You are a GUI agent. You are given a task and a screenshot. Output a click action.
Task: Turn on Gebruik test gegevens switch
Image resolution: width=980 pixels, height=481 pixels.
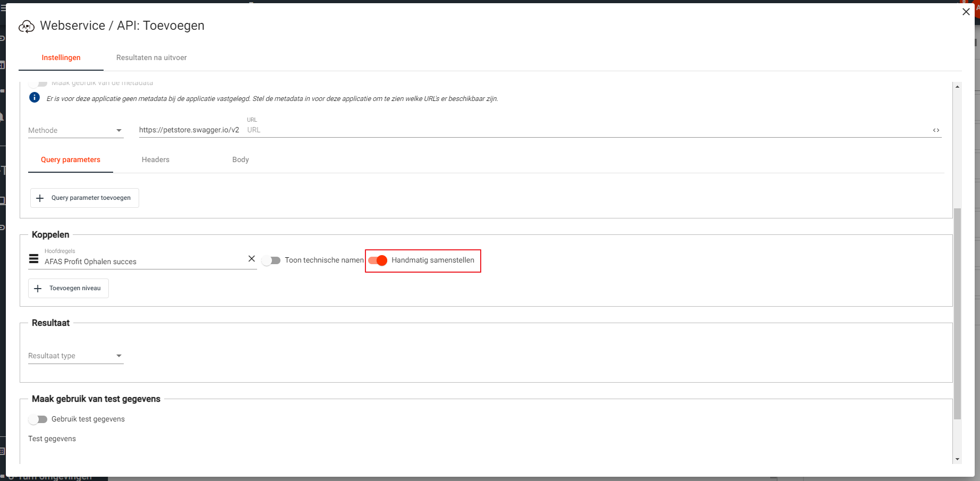pos(38,419)
